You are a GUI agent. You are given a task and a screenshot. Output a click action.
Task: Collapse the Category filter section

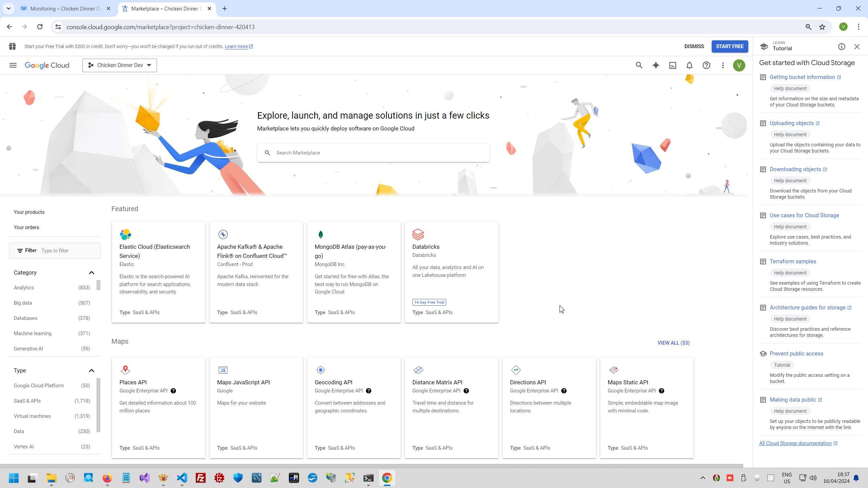pyautogui.click(x=91, y=272)
